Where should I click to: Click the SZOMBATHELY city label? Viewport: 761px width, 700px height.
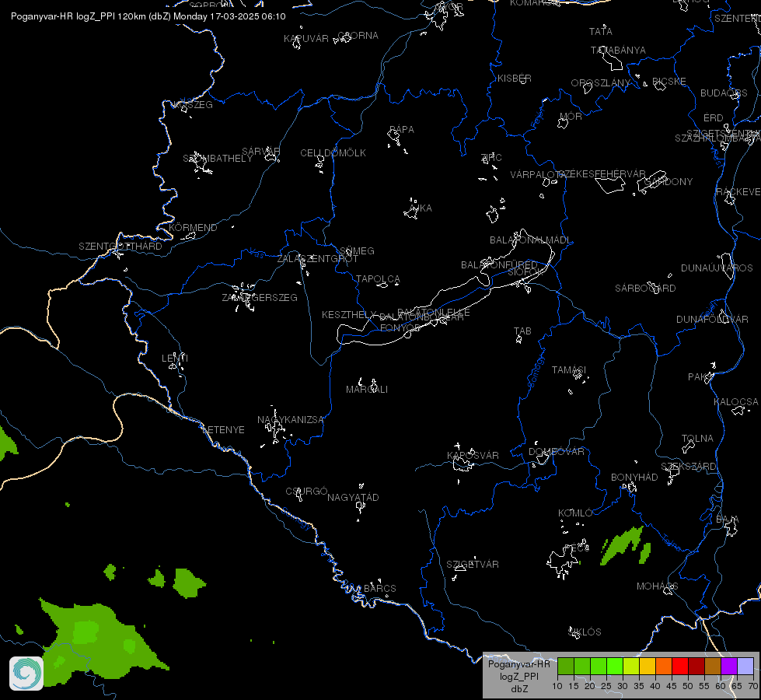pyautogui.click(x=218, y=159)
